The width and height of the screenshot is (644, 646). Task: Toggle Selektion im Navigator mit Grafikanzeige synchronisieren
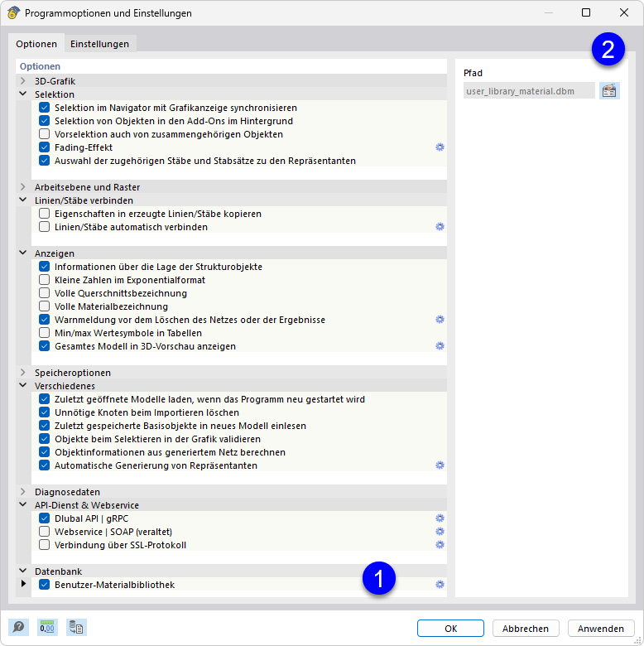click(44, 108)
